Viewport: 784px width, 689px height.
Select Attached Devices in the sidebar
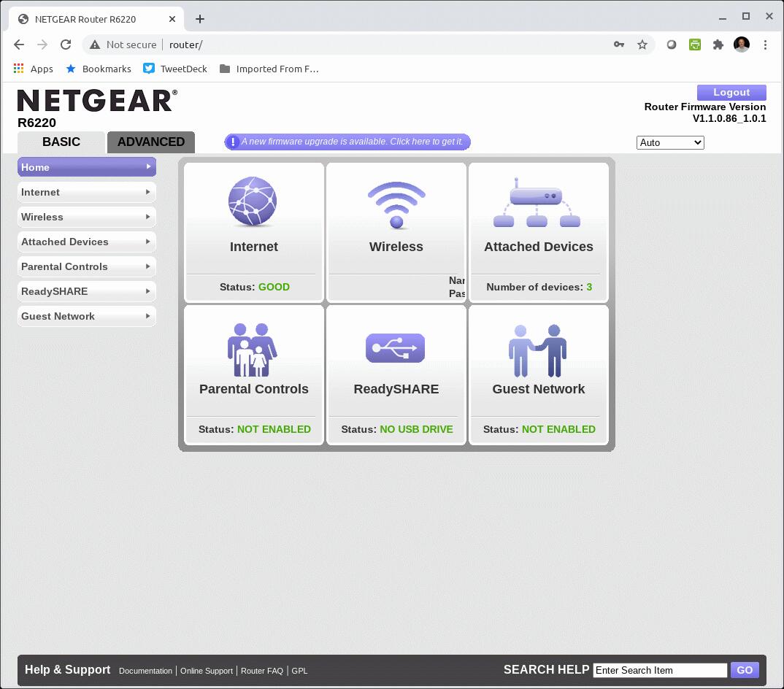pyautogui.click(x=86, y=242)
